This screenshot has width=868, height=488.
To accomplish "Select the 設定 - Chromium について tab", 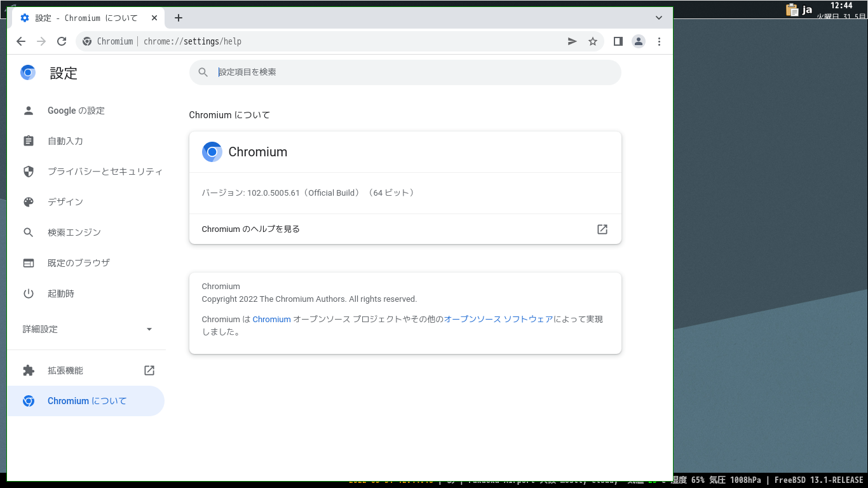I will [x=89, y=18].
